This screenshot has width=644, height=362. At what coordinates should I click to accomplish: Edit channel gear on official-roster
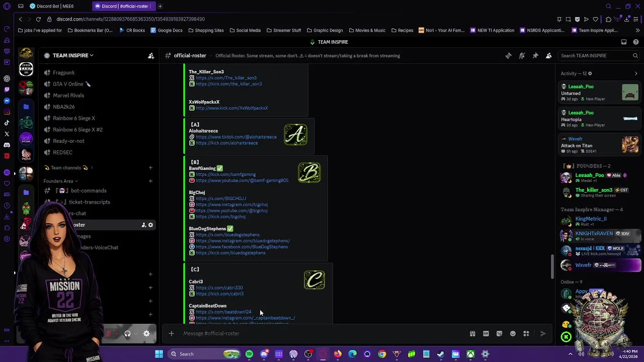[x=150, y=225]
